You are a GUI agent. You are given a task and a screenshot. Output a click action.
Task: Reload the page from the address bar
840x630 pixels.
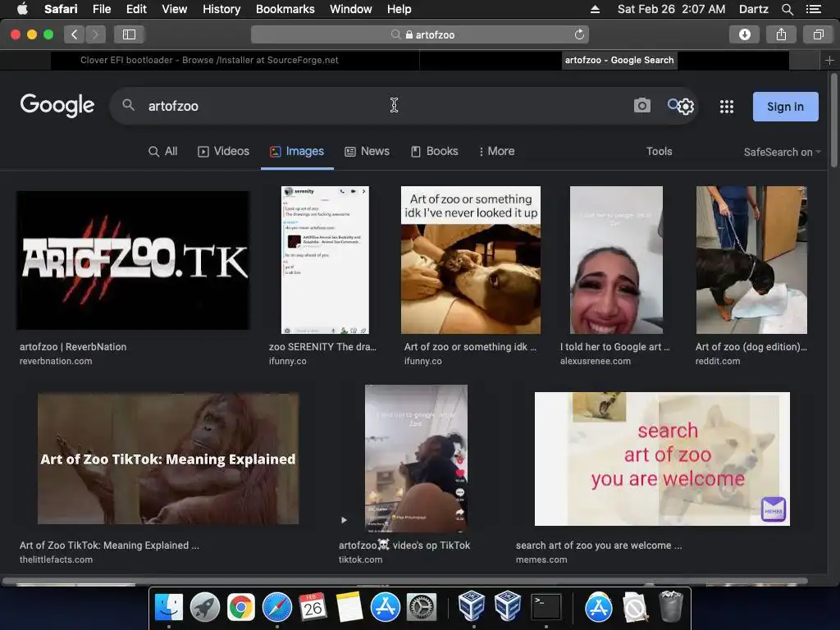click(x=579, y=34)
